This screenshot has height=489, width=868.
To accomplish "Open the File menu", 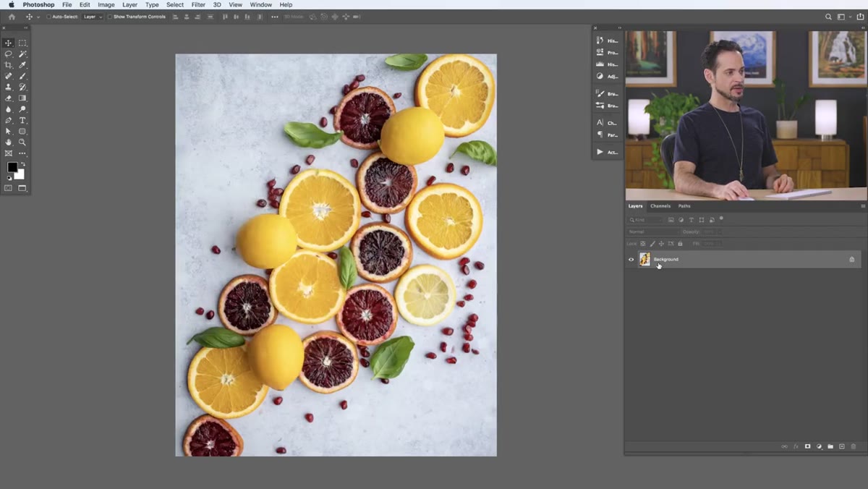I will coord(67,4).
